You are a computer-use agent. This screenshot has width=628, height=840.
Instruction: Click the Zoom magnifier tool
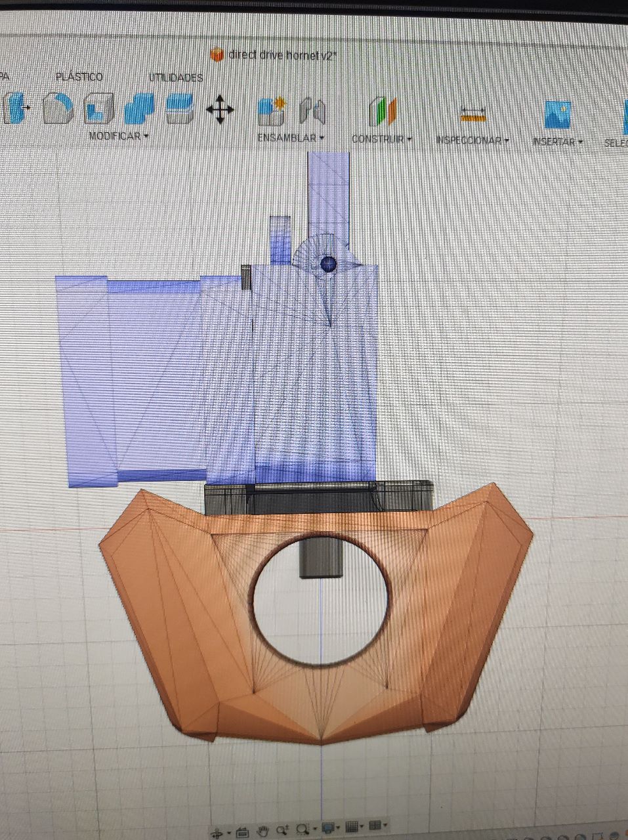283,830
